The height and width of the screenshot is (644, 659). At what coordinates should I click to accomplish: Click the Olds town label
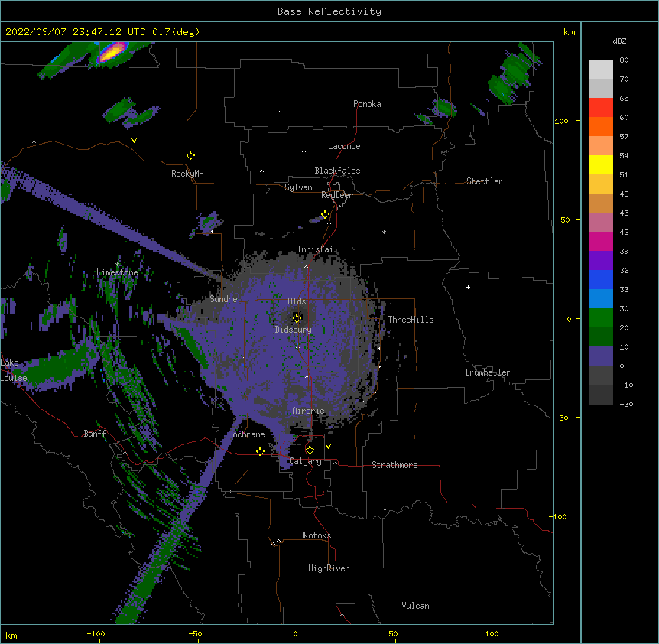click(297, 301)
